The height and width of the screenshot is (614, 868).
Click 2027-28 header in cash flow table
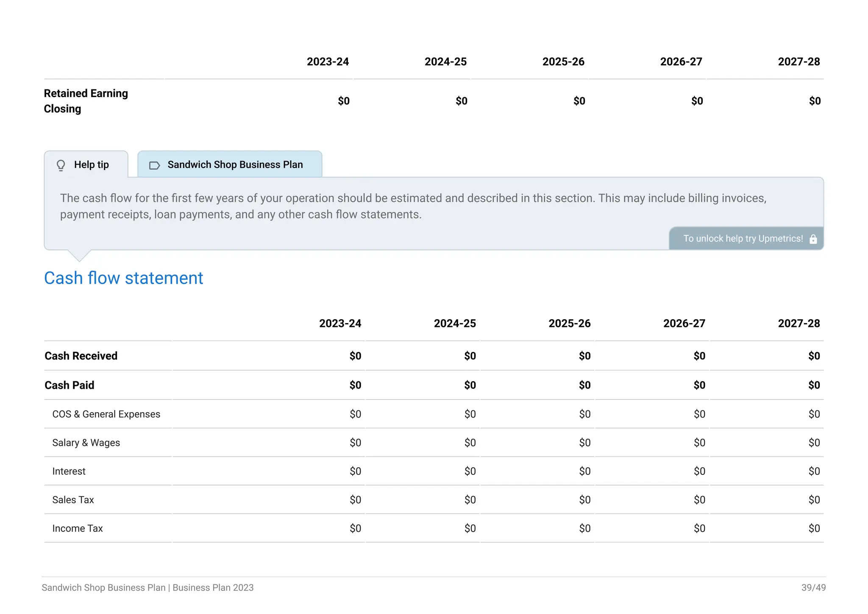pos(798,324)
